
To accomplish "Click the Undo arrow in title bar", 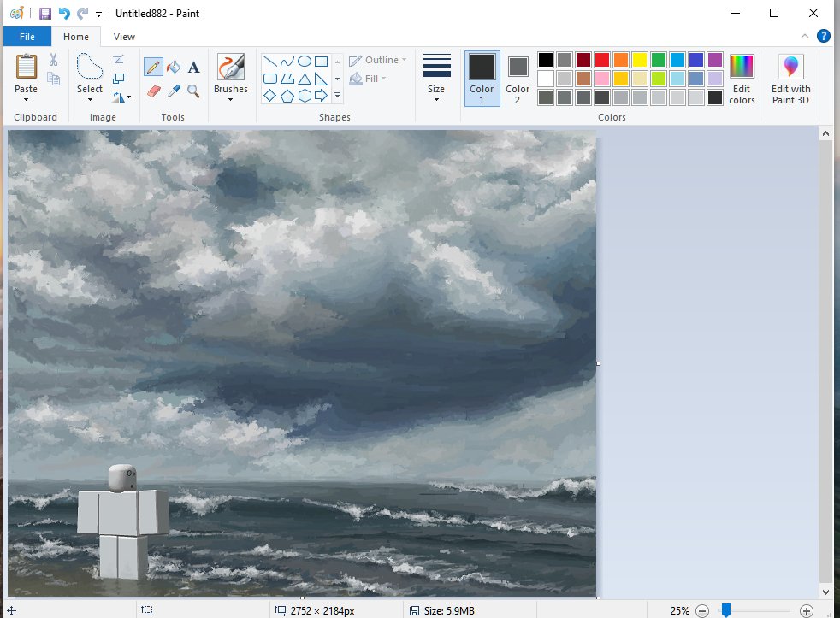I will coord(64,14).
